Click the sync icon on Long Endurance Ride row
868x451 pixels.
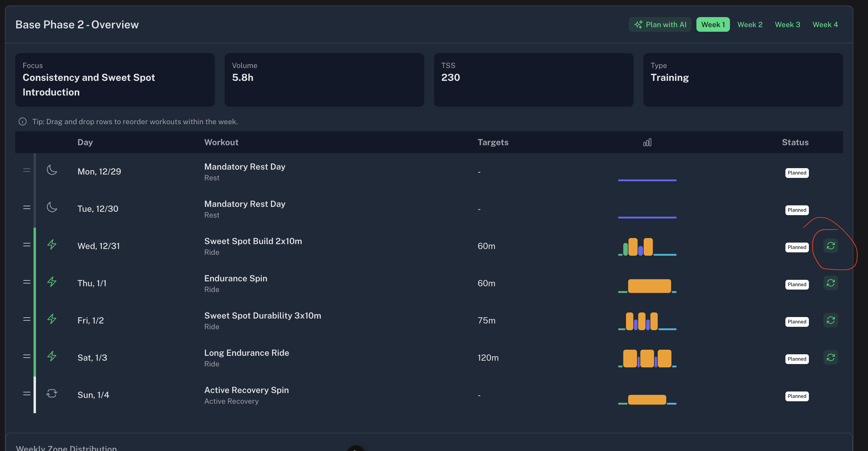pos(831,357)
